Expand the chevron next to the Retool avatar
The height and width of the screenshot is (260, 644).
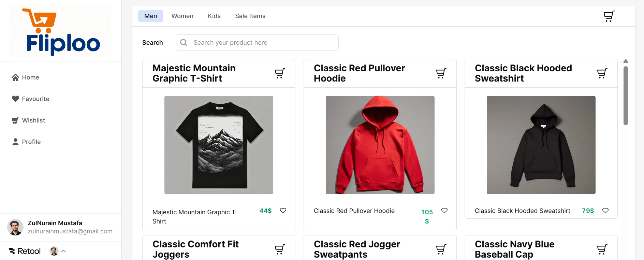(63, 251)
